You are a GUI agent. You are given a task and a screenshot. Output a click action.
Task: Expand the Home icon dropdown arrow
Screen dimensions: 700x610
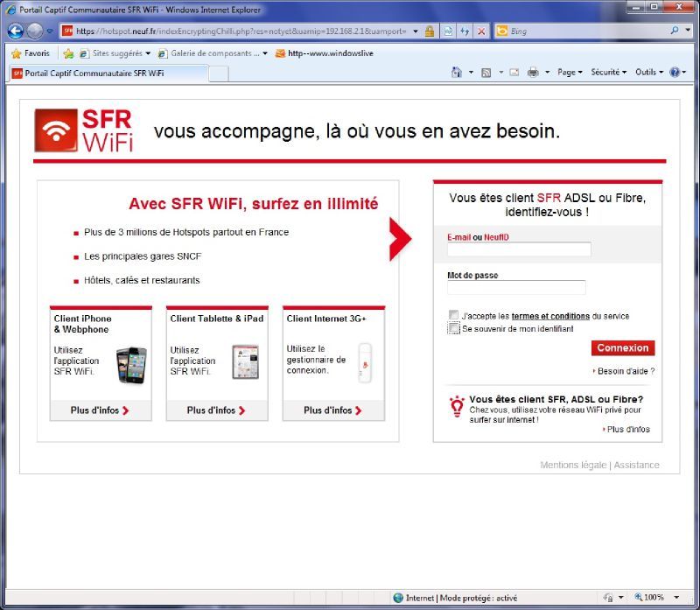(471, 73)
